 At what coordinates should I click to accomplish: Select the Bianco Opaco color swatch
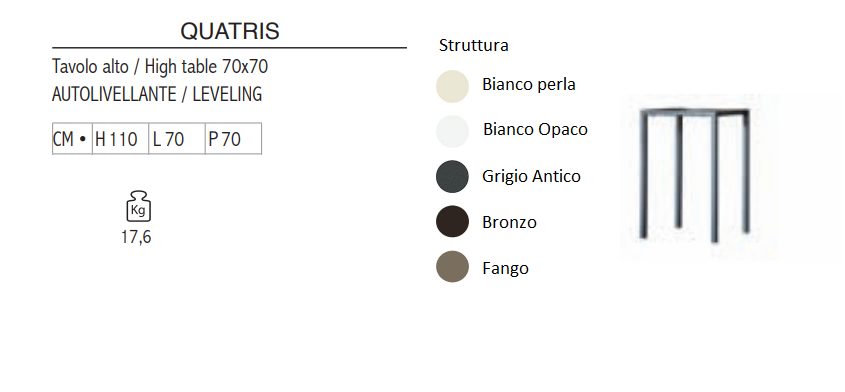click(x=452, y=131)
